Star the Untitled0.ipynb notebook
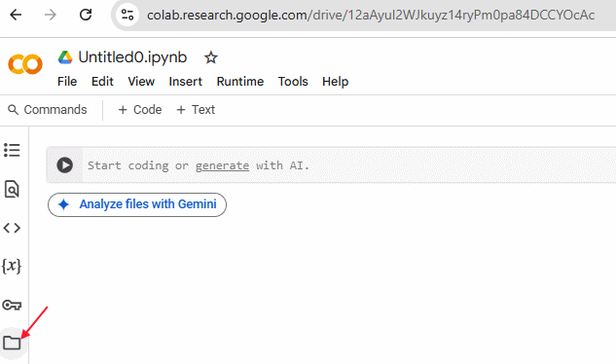 click(x=211, y=57)
